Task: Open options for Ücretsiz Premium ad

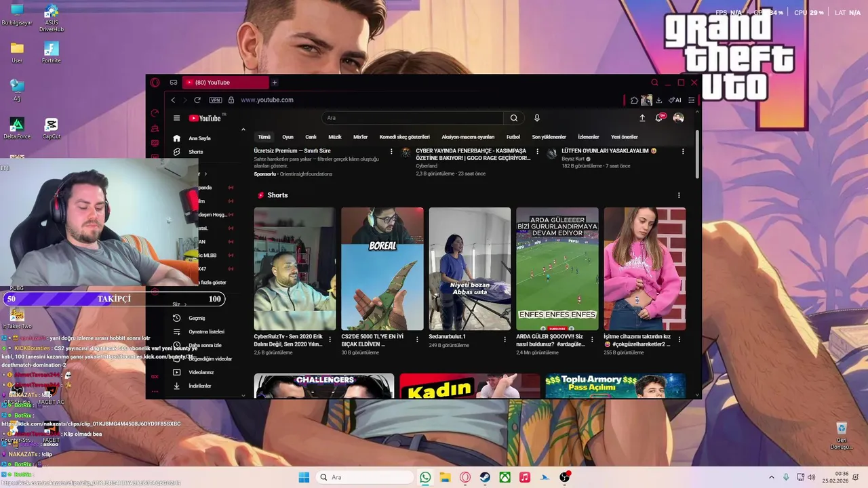Action: pyautogui.click(x=391, y=151)
